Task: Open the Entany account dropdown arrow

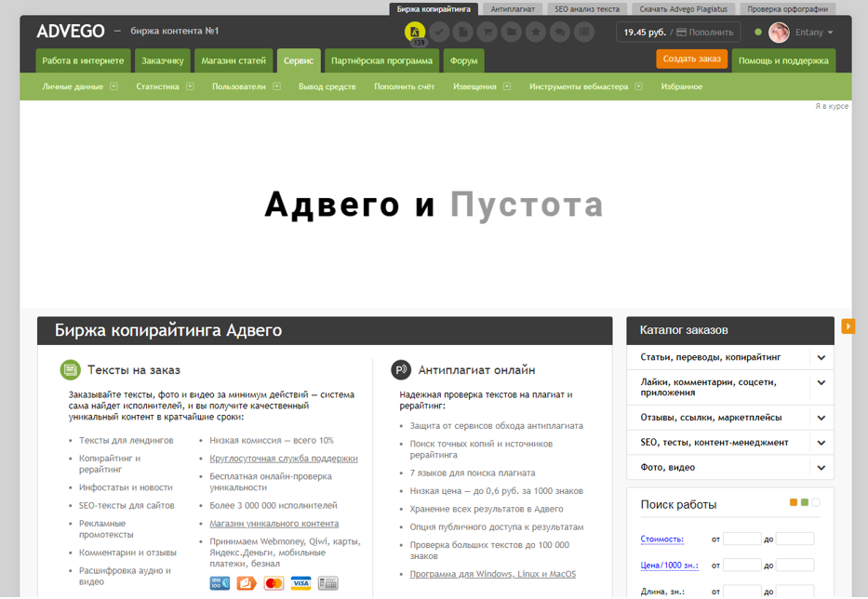Action: click(830, 33)
